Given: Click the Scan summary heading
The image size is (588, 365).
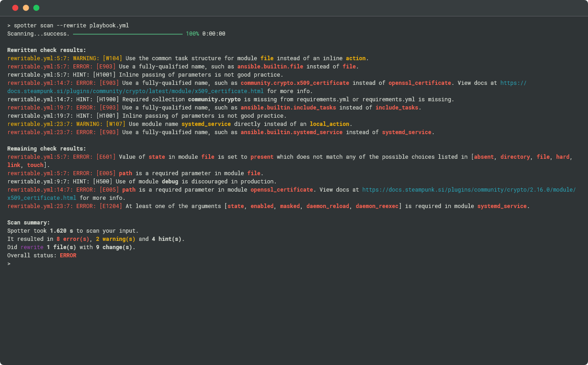Looking at the screenshot, I should click(28, 223).
